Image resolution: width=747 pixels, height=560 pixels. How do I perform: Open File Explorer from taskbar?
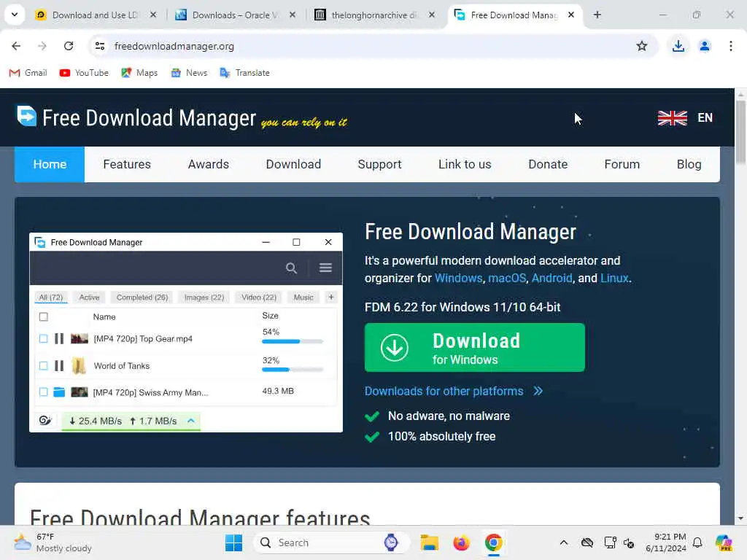tap(429, 542)
